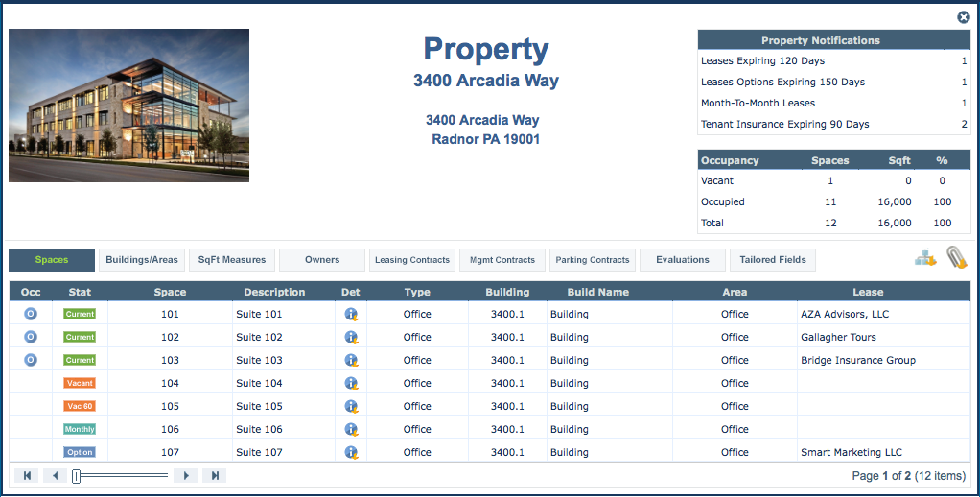Click the detail info icon for Suite 107
The height and width of the screenshot is (497, 980).
(x=351, y=452)
